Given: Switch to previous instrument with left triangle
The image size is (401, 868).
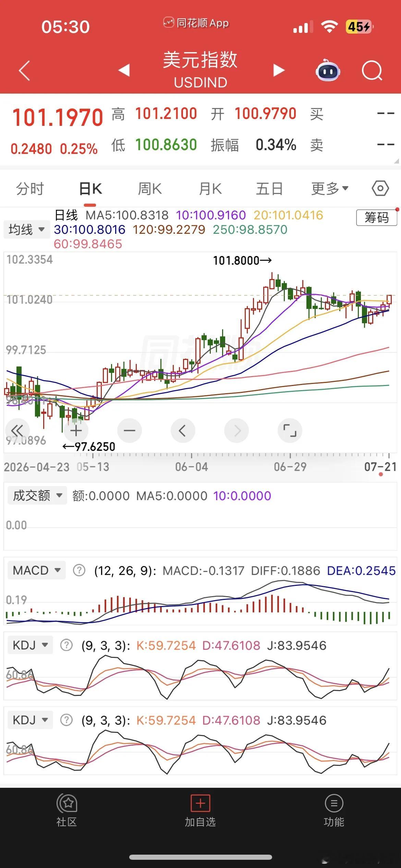Looking at the screenshot, I should [x=124, y=70].
